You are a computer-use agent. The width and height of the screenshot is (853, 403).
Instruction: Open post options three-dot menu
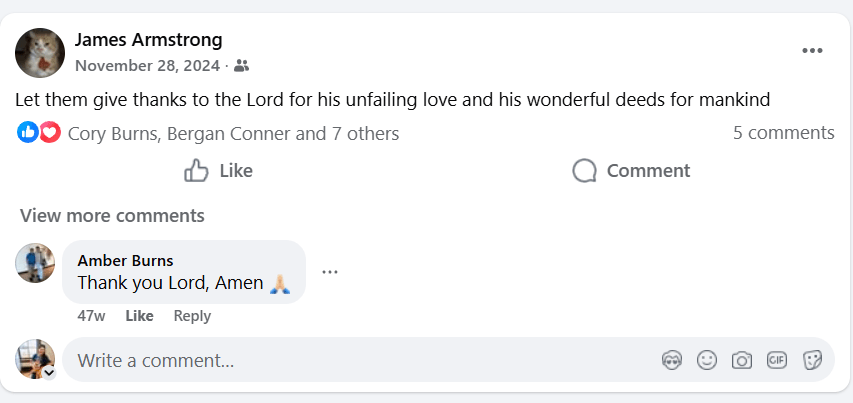tap(812, 52)
